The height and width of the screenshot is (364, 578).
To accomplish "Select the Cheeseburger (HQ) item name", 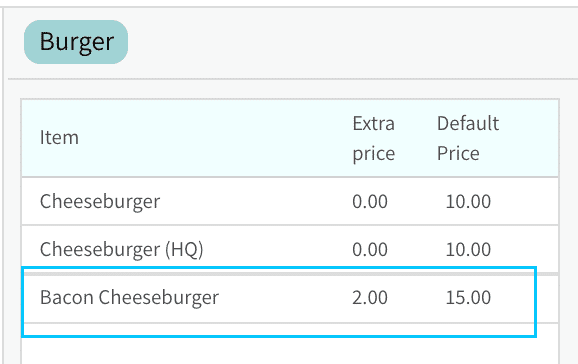I will tap(121, 249).
